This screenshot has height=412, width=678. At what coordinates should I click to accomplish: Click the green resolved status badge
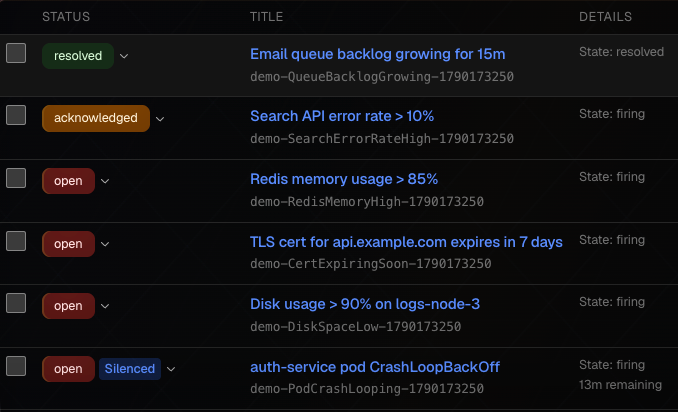tap(78, 56)
